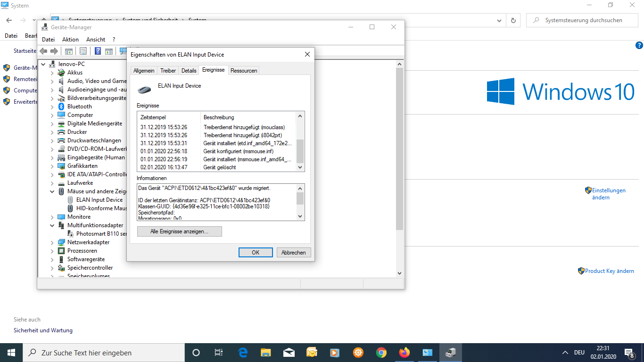
Task: Click the taskbar search box
Action: coord(104,353)
